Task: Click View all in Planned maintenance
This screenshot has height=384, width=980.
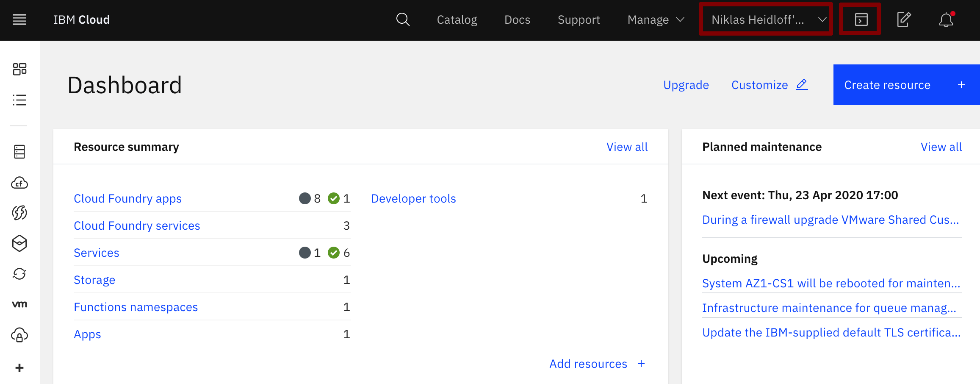Action: (x=941, y=147)
